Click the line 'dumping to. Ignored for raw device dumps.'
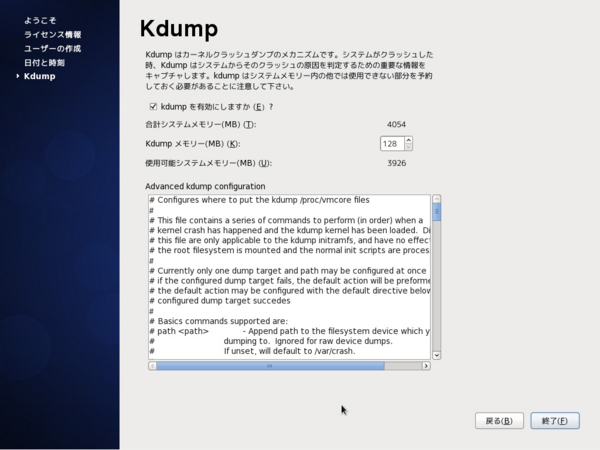600x450 pixels. tap(308, 341)
